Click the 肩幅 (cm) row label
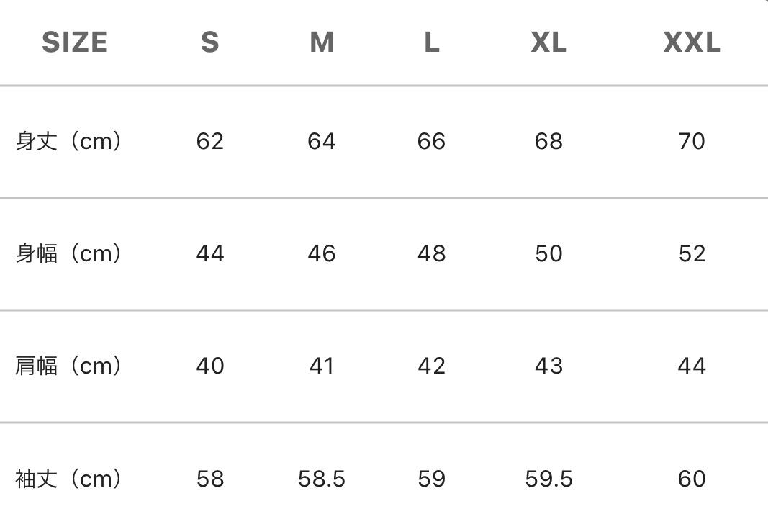 click(68, 366)
